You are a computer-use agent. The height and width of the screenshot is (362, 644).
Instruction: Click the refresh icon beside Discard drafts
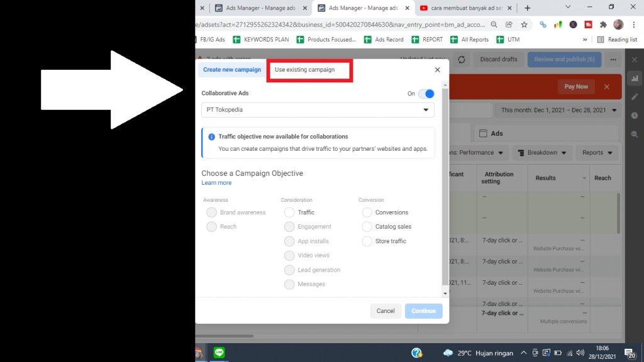point(462,60)
